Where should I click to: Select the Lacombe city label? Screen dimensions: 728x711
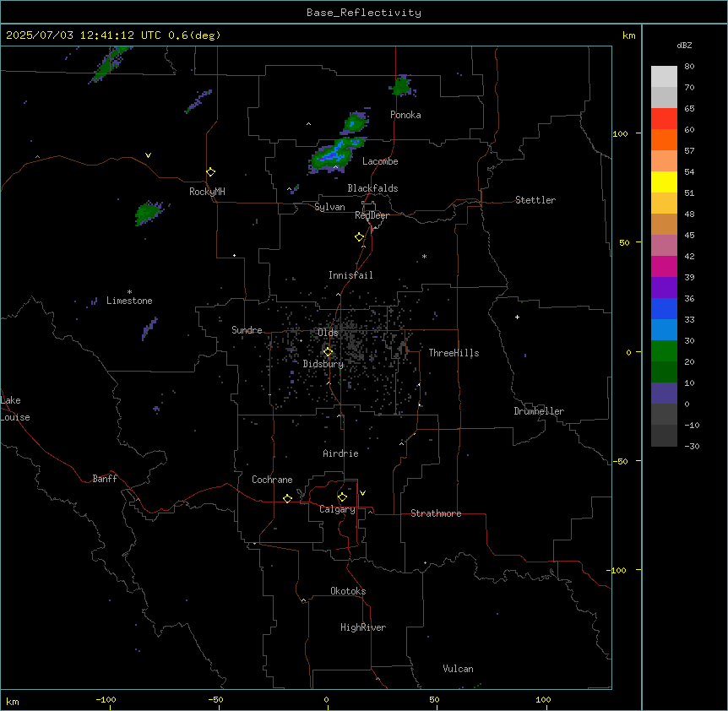[x=380, y=161]
